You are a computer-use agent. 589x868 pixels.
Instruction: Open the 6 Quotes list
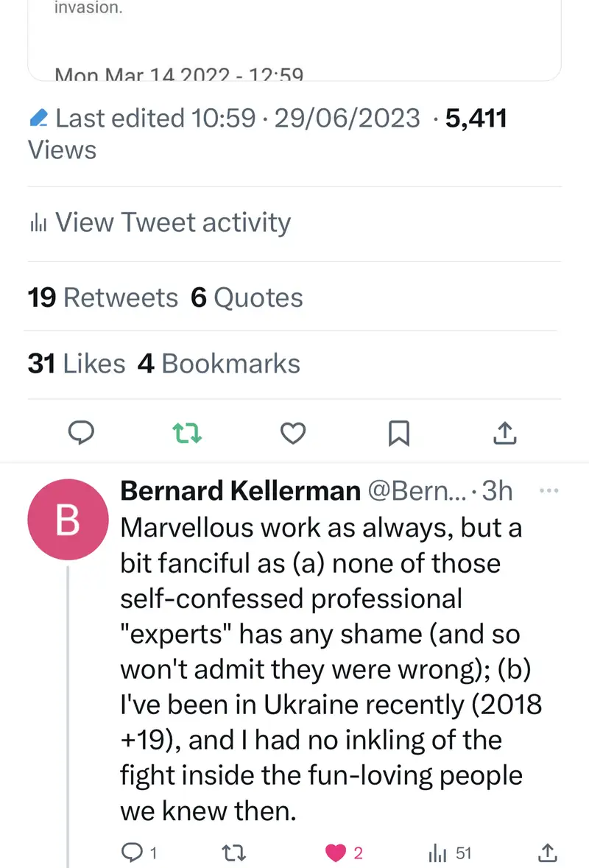tap(247, 297)
